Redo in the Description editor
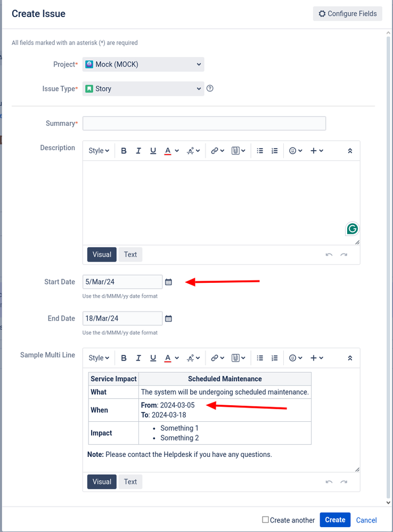393x532 pixels. 344,255
